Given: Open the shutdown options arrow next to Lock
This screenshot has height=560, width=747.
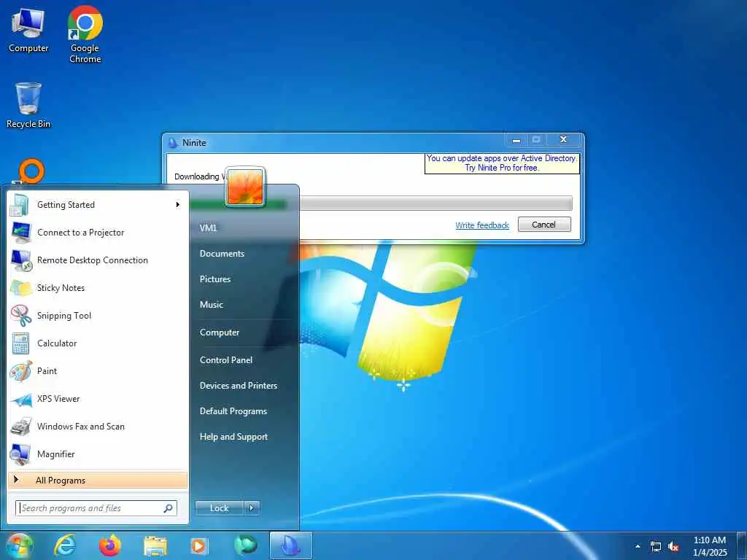Looking at the screenshot, I should (252, 508).
